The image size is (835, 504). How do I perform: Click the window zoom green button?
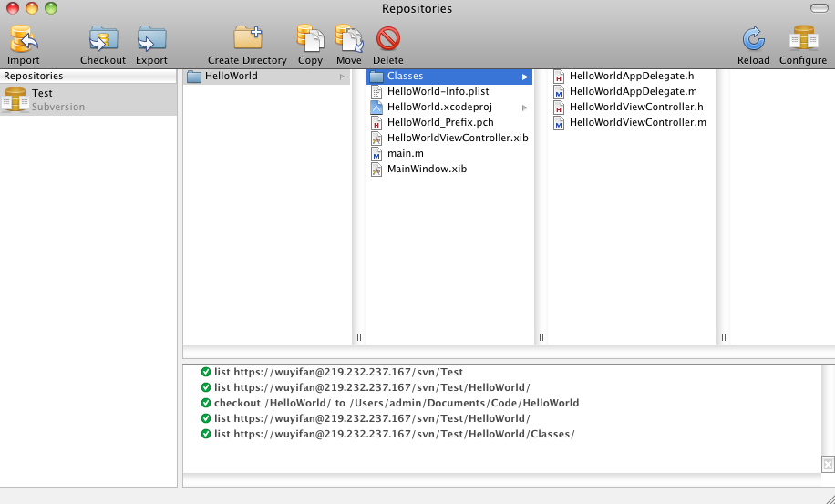[51, 8]
